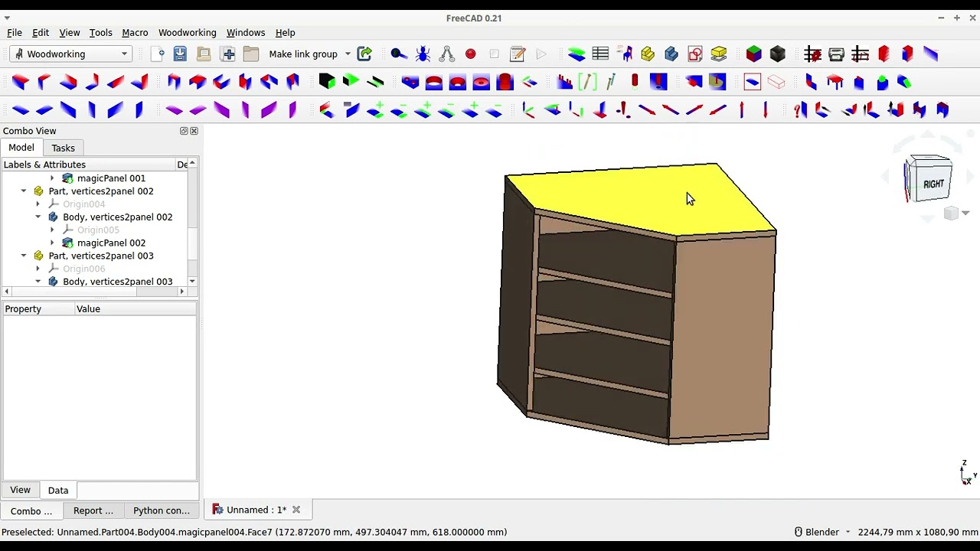This screenshot has height=551, width=980.
Task: Open Blender navigation style selector
Action: (821, 532)
